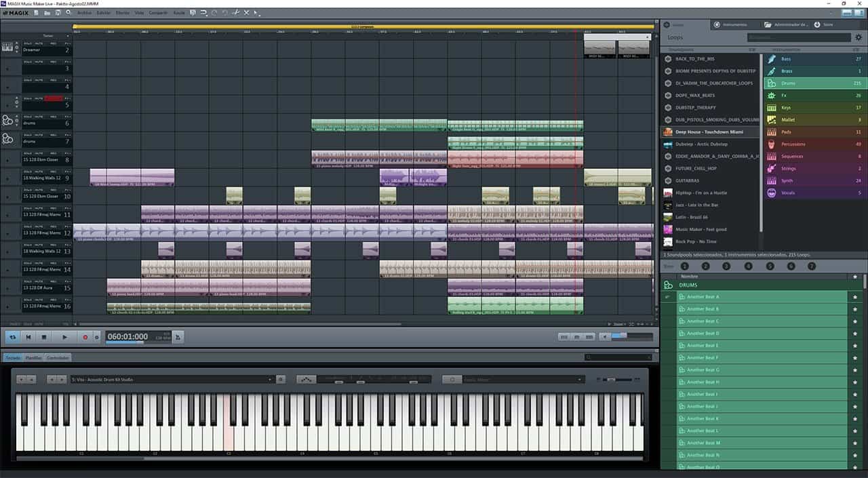Select the Synth instrument category

click(x=814, y=181)
